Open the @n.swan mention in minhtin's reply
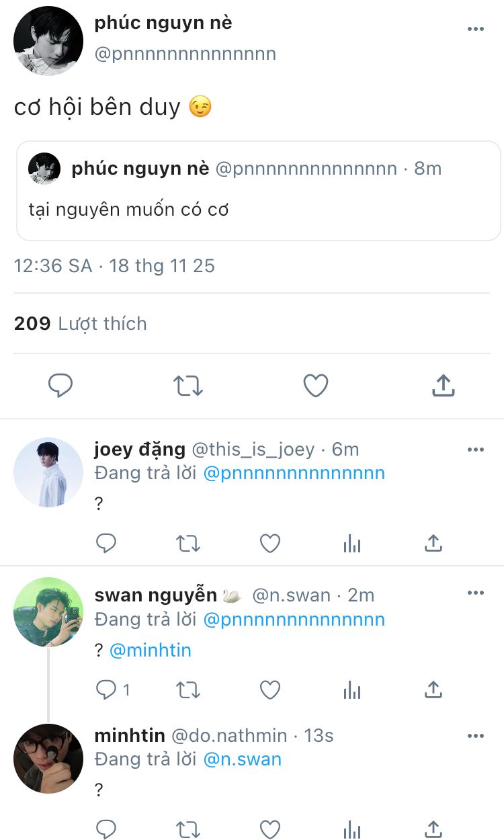The height and width of the screenshot is (840, 504). pos(243,759)
